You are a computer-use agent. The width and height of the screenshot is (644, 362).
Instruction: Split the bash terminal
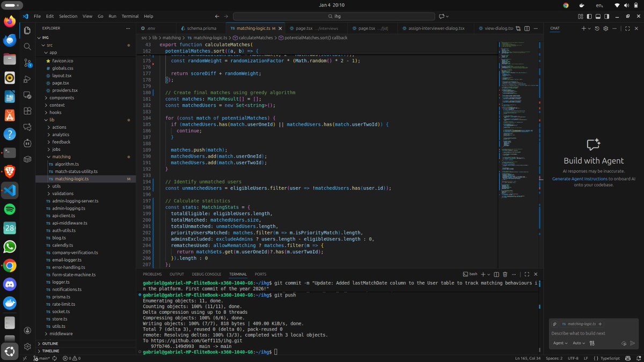click(496, 274)
